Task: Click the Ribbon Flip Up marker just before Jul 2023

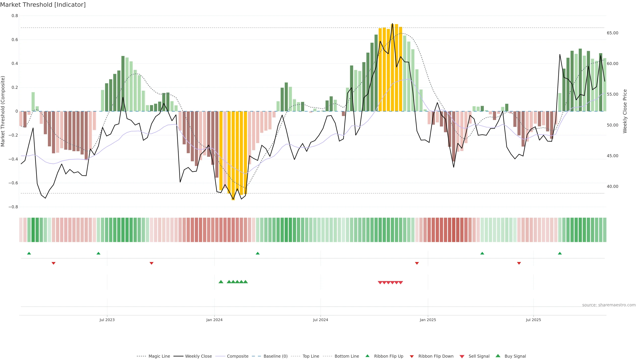Action: pos(98,253)
